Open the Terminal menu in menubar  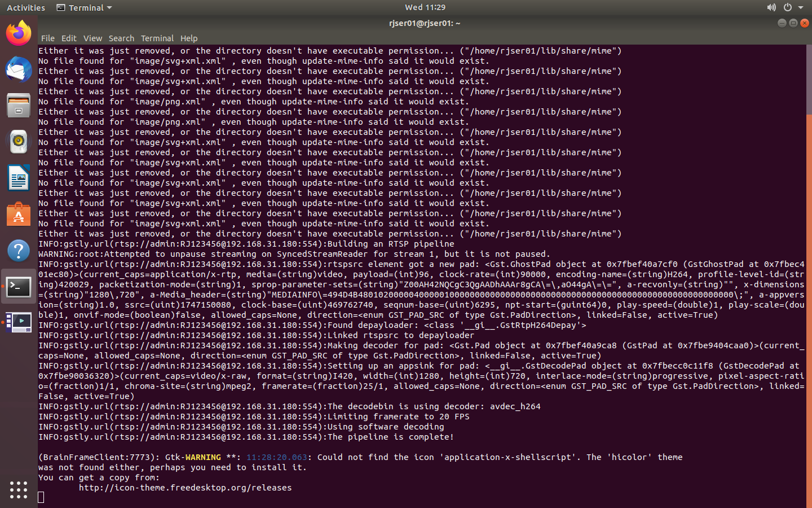tap(157, 38)
